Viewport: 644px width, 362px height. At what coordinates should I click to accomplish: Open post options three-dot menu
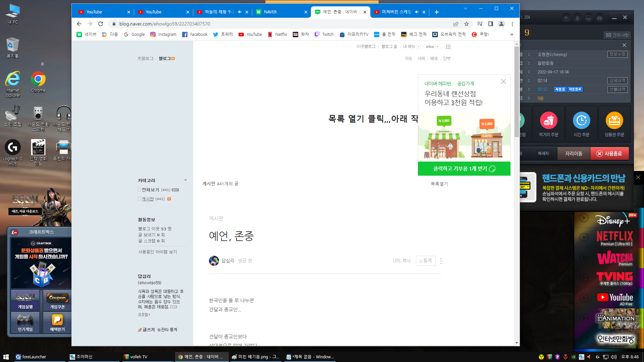point(441,261)
